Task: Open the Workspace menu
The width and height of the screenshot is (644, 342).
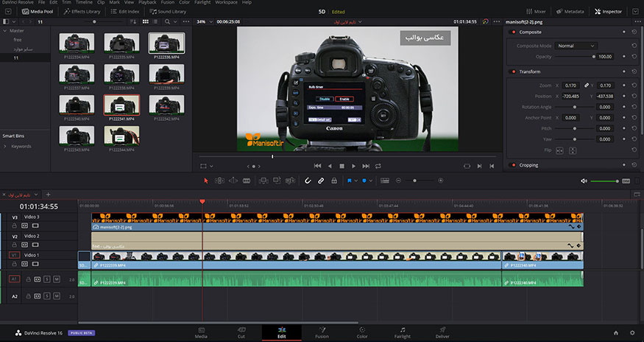Action: [226, 2]
